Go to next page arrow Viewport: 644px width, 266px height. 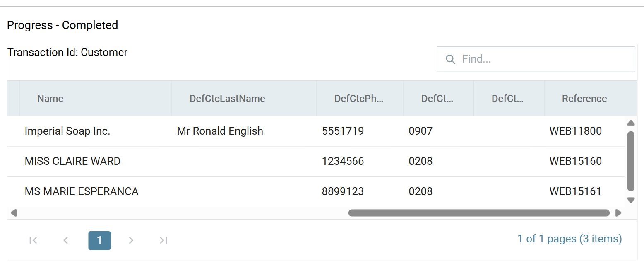(x=131, y=240)
